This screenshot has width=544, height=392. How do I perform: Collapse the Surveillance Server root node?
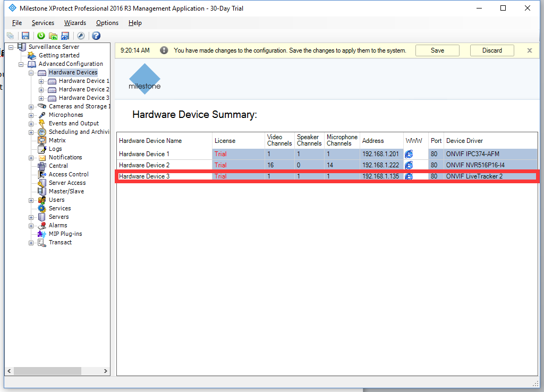click(11, 47)
